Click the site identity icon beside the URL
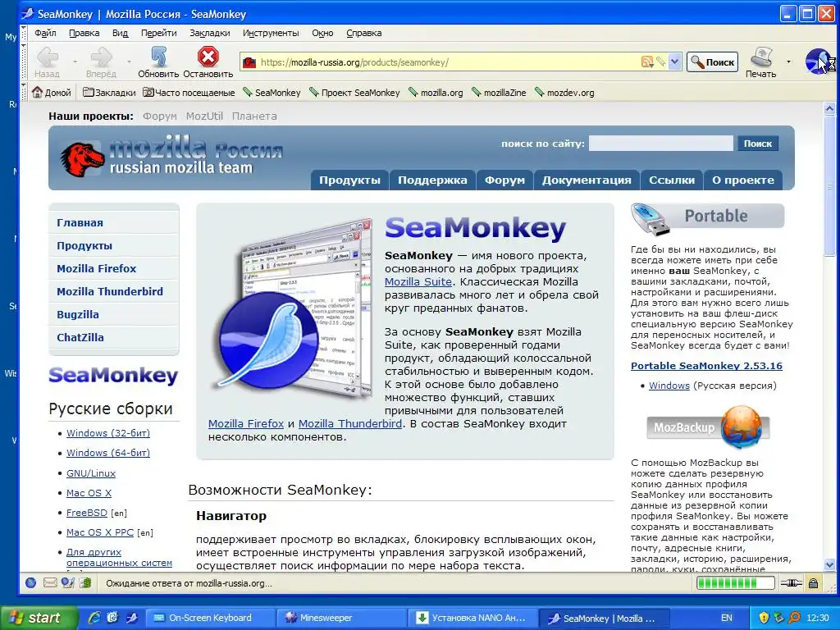This screenshot has width=840, height=630. tap(249, 62)
